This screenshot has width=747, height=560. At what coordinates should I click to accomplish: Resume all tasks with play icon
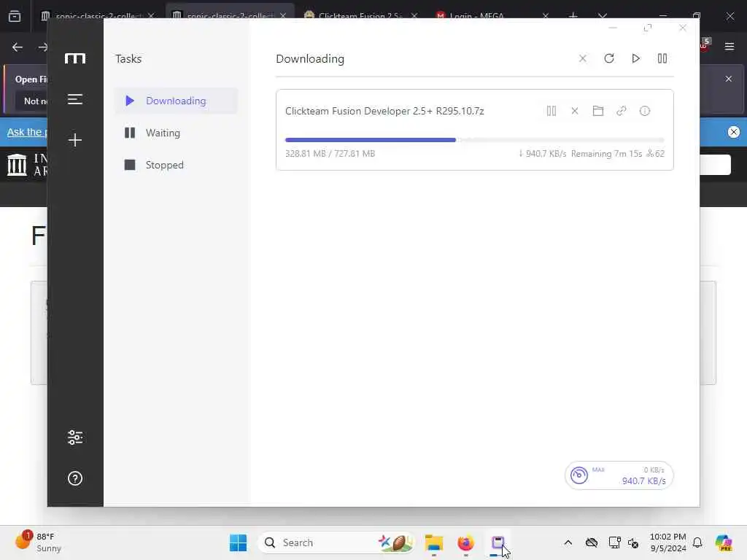635,58
